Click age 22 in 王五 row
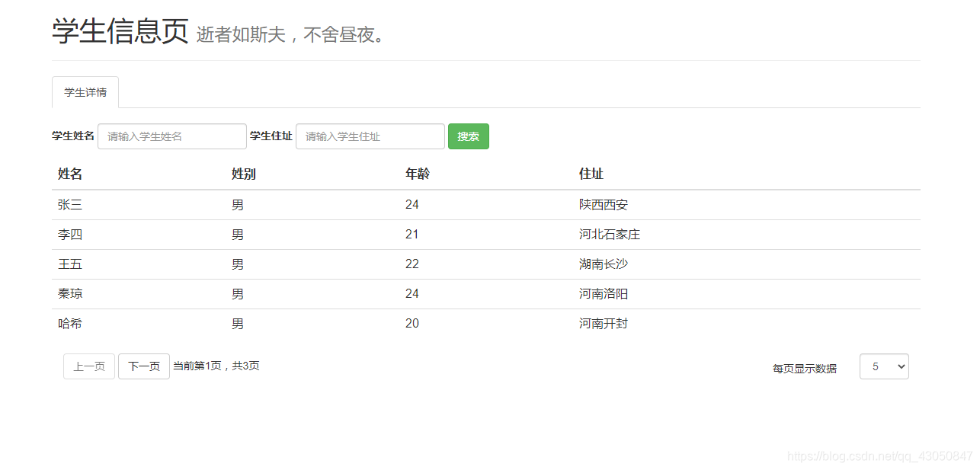Image resolution: width=980 pixels, height=470 pixels. tap(412, 264)
